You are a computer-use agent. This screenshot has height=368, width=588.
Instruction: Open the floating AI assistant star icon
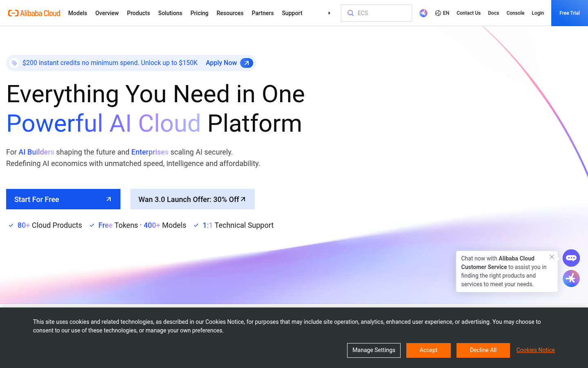[x=571, y=278]
